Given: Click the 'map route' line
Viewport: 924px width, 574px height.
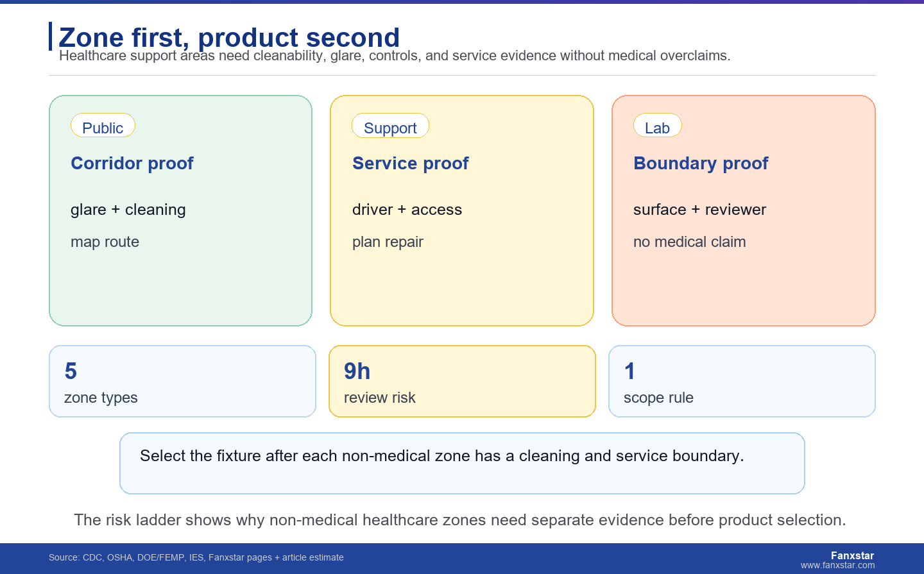Looking at the screenshot, I should pyautogui.click(x=105, y=242).
